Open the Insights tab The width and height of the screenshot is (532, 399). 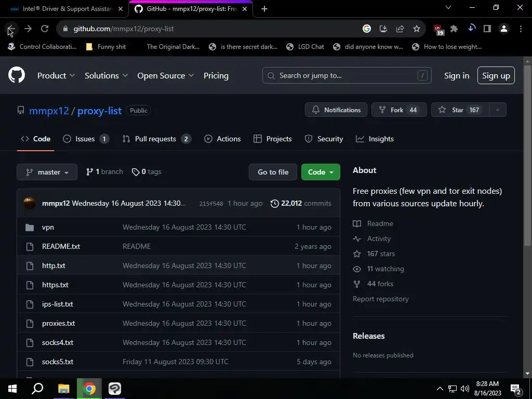[x=375, y=139]
